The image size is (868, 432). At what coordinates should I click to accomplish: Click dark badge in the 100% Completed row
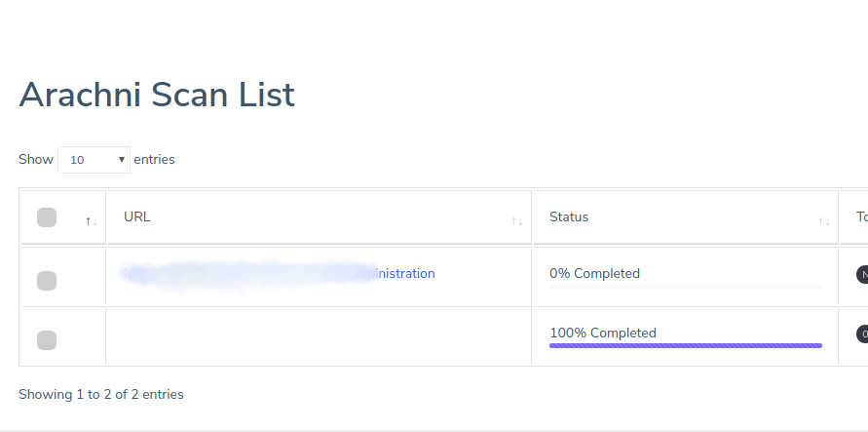click(x=862, y=334)
